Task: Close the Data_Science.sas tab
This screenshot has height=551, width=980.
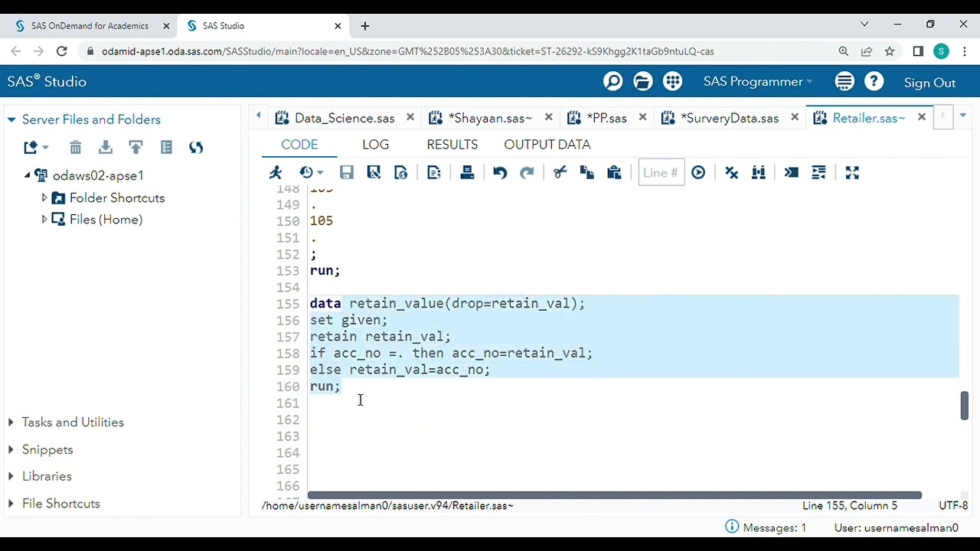Action: pos(410,118)
